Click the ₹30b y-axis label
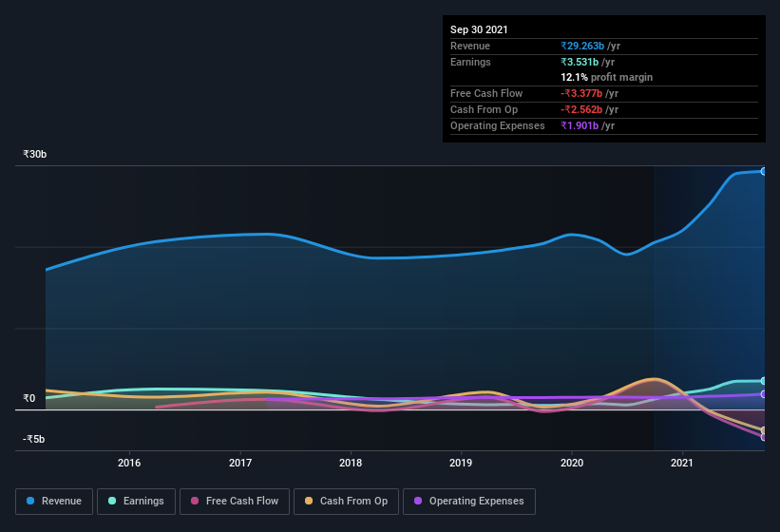The height and width of the screenshot is (532, 780). (x=35, y=154)
